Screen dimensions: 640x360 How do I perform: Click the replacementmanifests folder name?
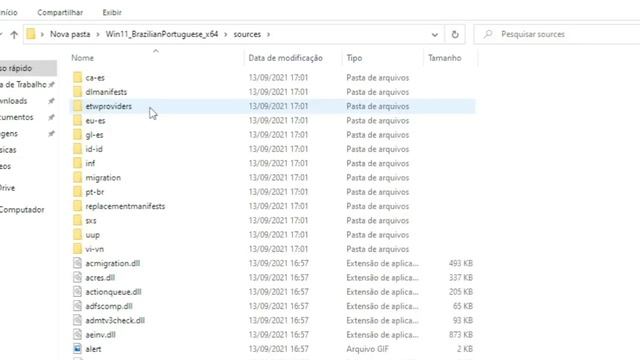point(125,206)
